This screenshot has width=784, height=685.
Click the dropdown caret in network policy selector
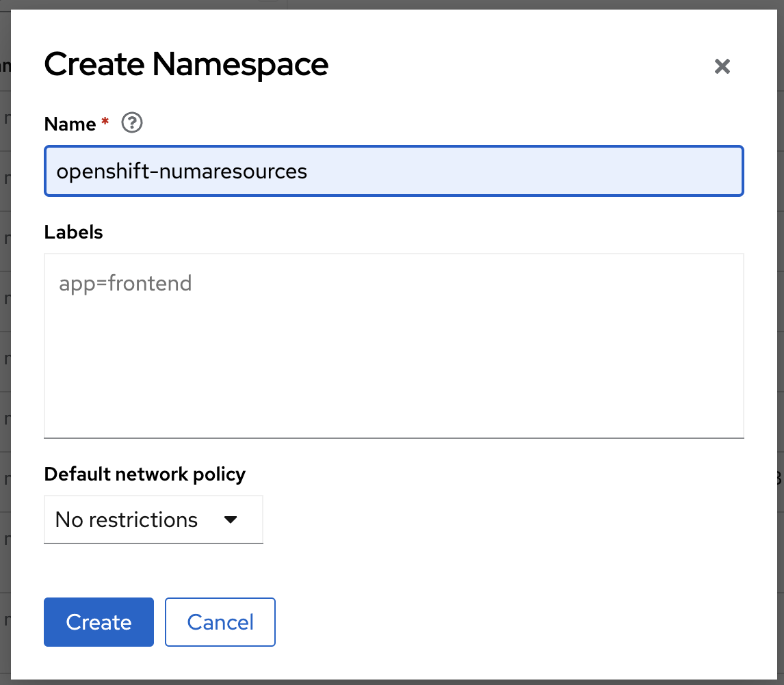pos(231,520)
